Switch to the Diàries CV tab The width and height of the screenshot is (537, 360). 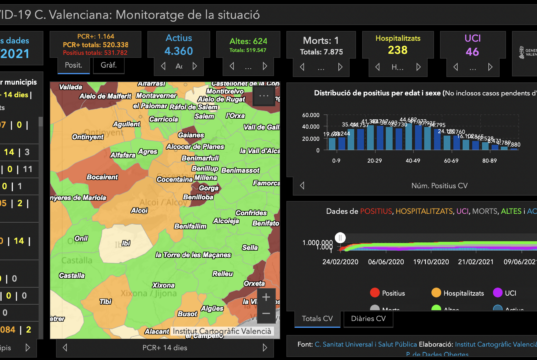[x=368, y=319]
